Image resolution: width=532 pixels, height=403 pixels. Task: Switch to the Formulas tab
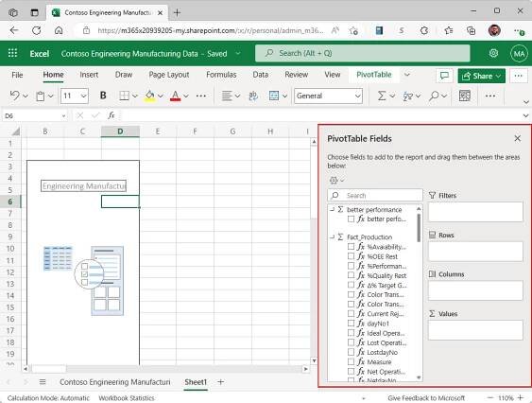[221, 75]
